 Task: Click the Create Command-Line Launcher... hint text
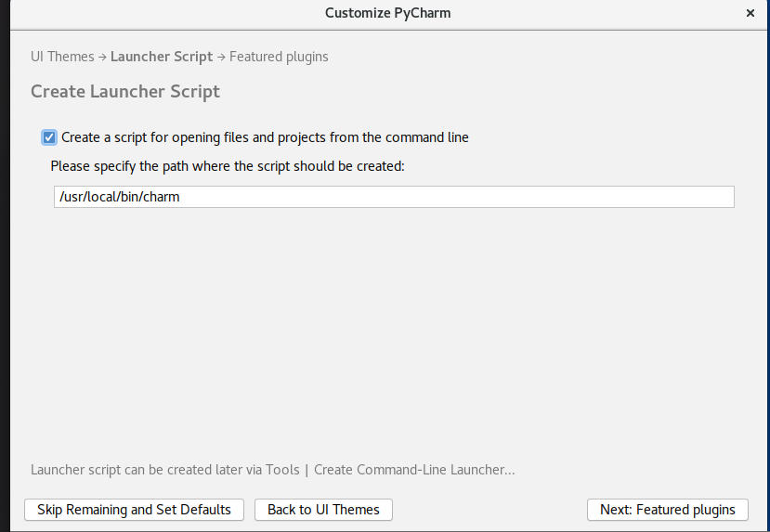[x=414, y=470]
